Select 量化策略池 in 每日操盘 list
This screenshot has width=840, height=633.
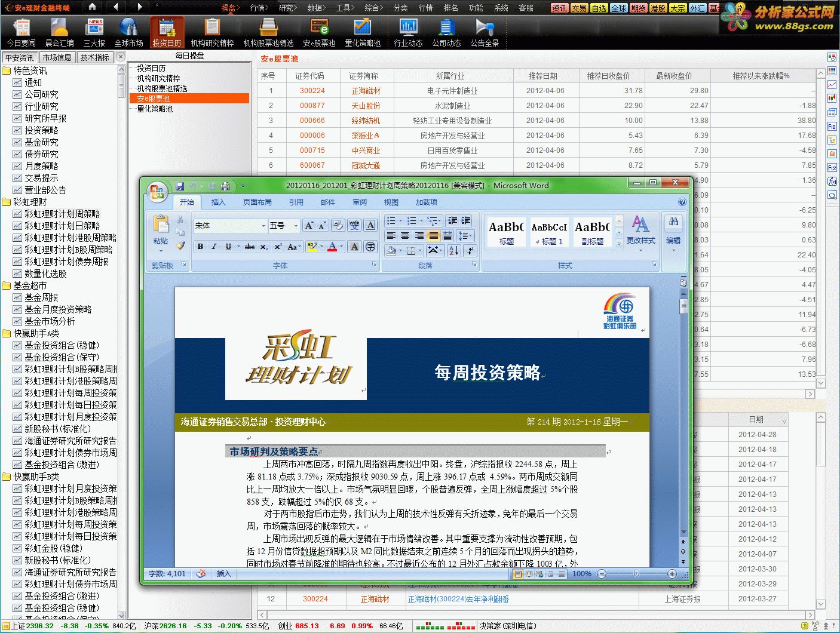[x=155, y=109]
